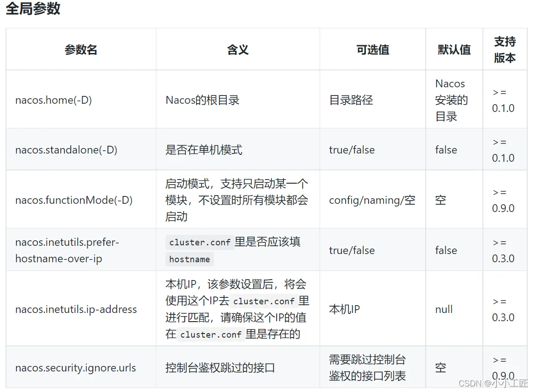Image resolution: width=535 pixels, height=392 pixels.
Task: Click the 参数名 column header
Action: (81, 50)
